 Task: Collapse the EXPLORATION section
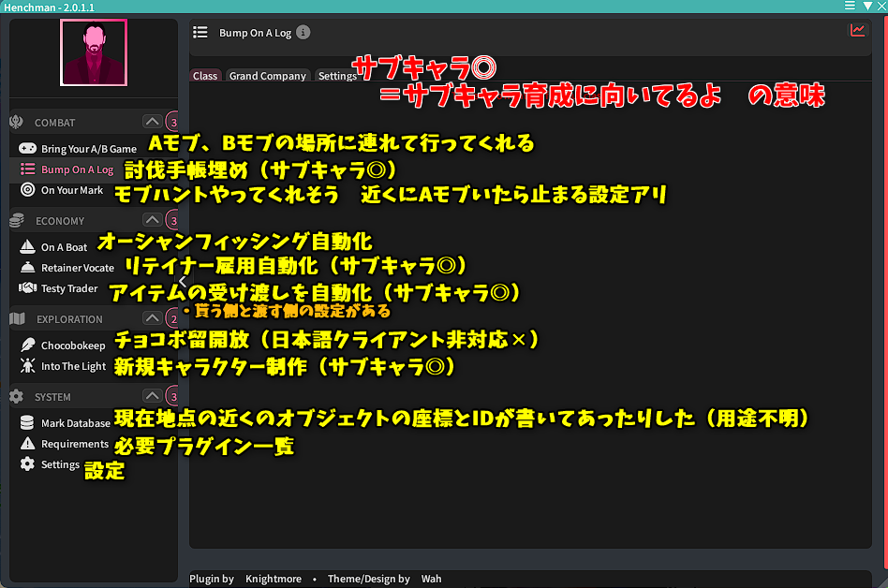coord(151,318)
